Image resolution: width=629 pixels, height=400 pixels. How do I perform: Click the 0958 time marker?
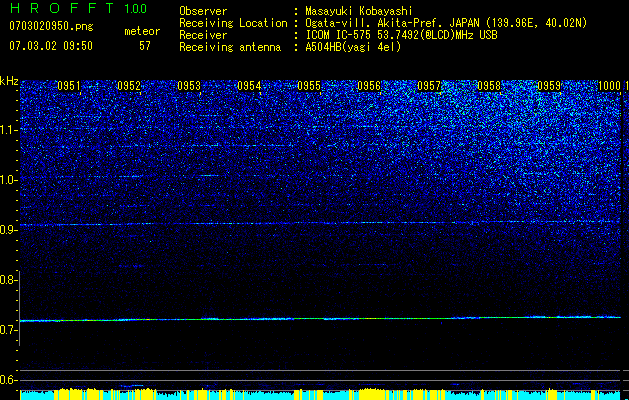[x=489, y=86]
